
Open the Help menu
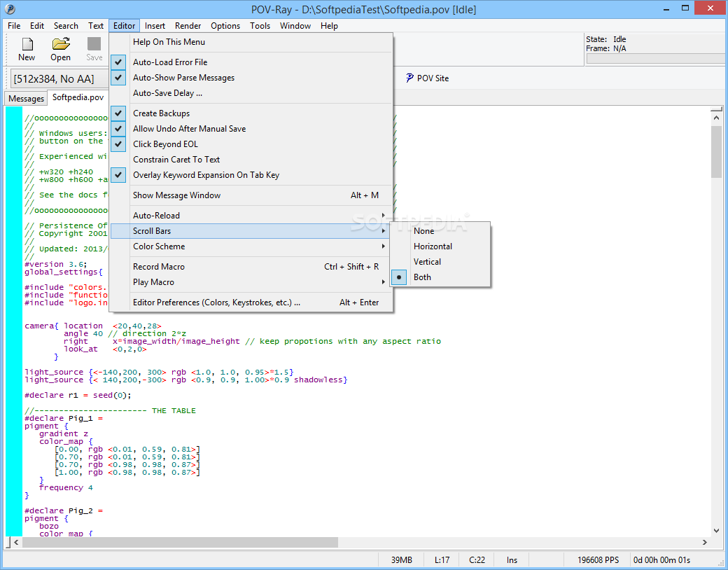329,25
